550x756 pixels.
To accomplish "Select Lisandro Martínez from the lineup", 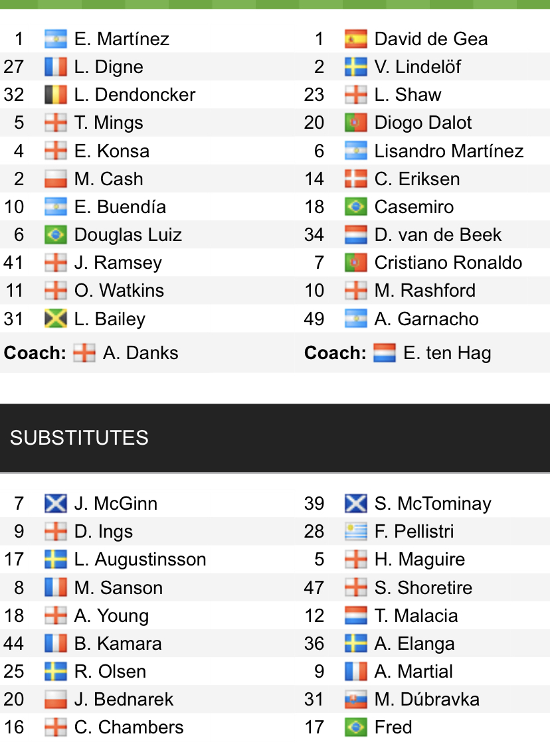I will click(448, 151).
